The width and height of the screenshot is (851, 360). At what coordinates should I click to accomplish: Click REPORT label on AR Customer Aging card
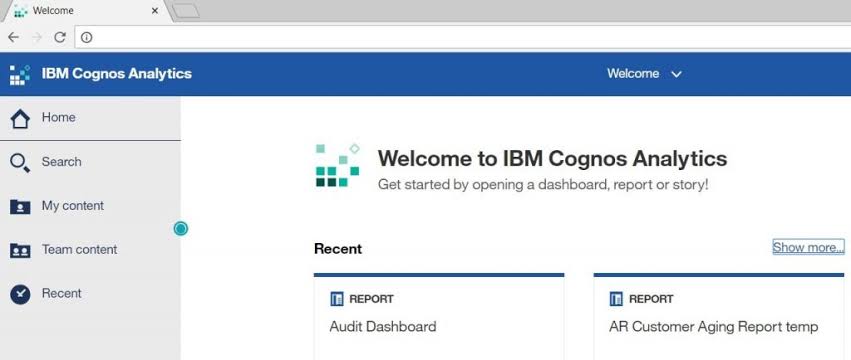tap(651, 299)
